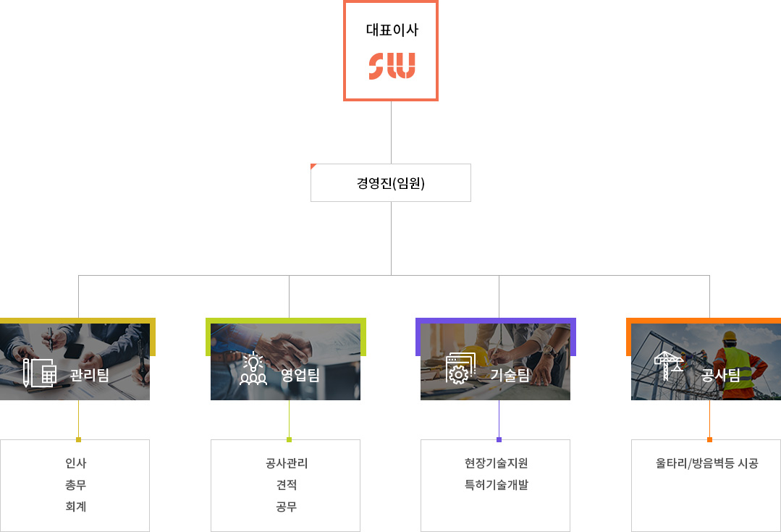Click the 총무 text

pos(76,485)
